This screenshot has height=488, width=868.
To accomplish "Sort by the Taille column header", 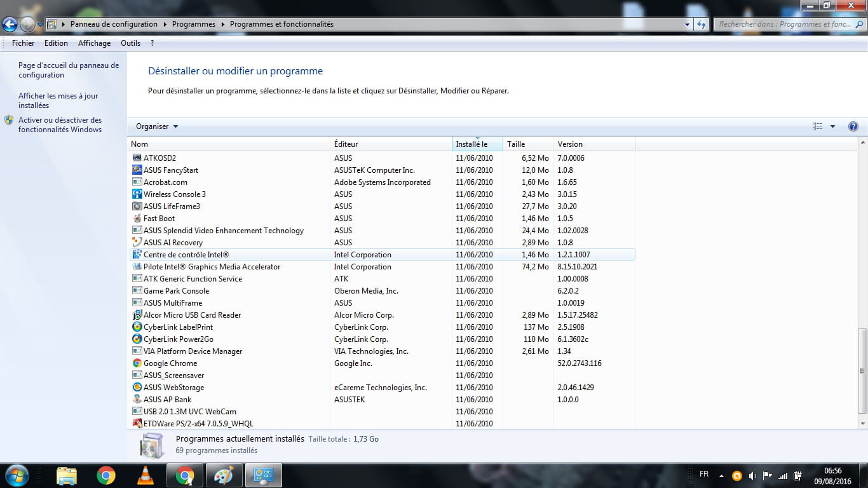I will (528, 144).
